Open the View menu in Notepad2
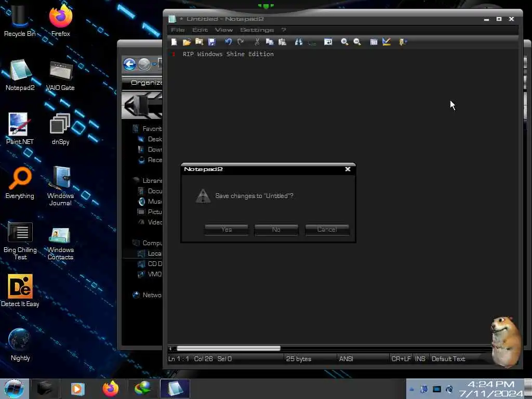Image resolution: width=532 pixels, height=399 pixels. (x=224, y=30)
